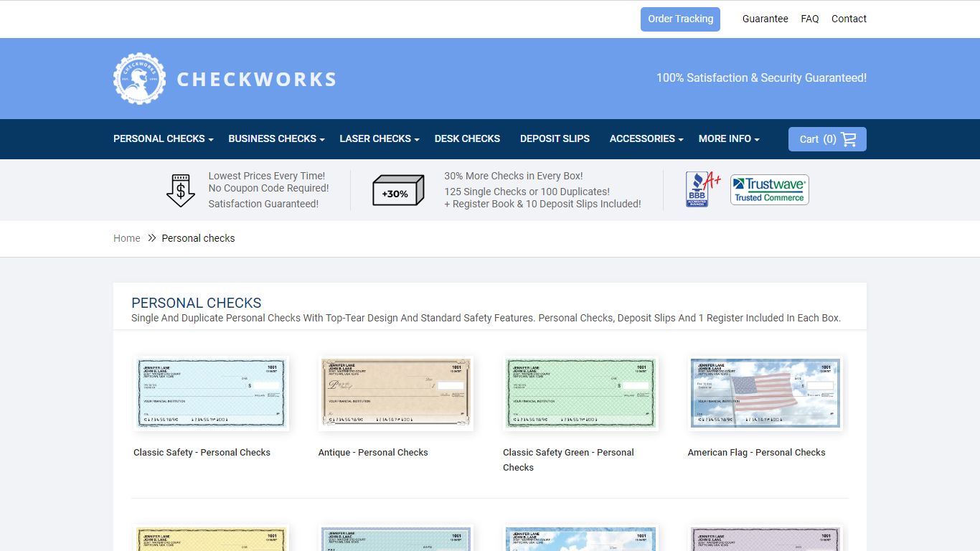Click the +30% box icon
This screenshot has height=551, width=980.
pos(398,191)
